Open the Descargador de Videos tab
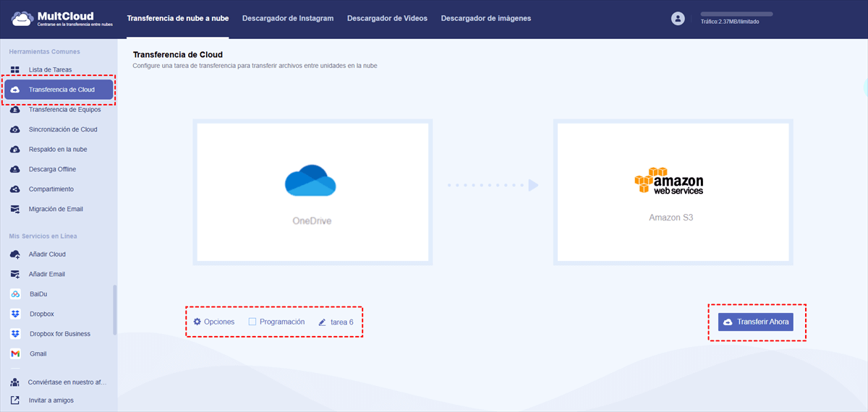Screen dimensions: 868x412 (387, 18)
